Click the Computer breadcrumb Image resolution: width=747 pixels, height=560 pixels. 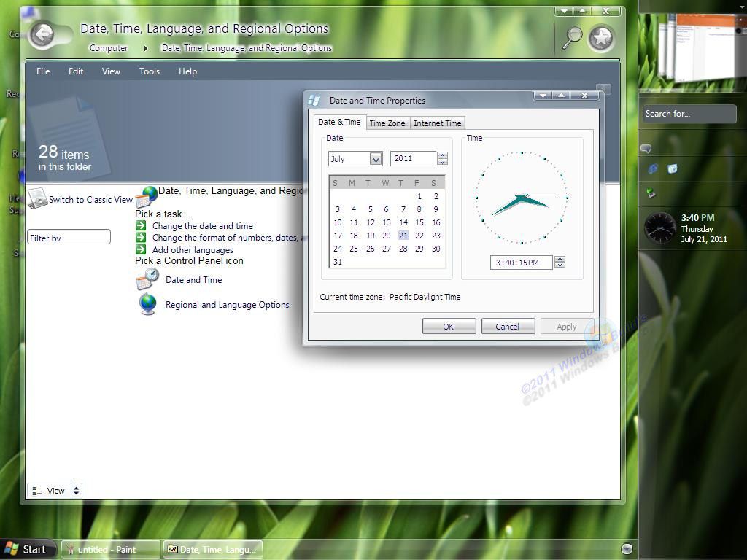109,48
